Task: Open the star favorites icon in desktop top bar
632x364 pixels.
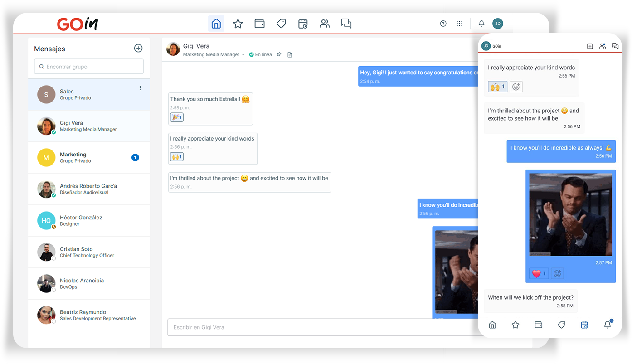Action: tap(238, 24)
